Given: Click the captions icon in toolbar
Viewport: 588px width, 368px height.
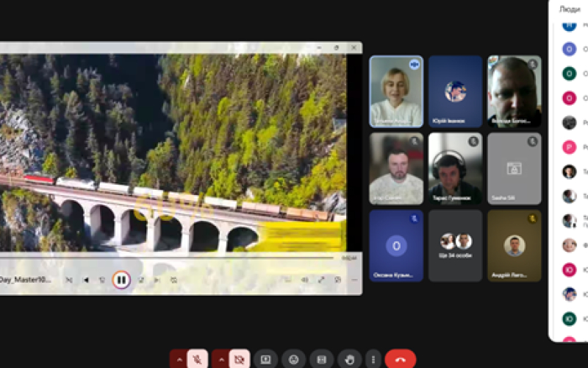Looking at the screenshot, I should click(x=321, y=359).
